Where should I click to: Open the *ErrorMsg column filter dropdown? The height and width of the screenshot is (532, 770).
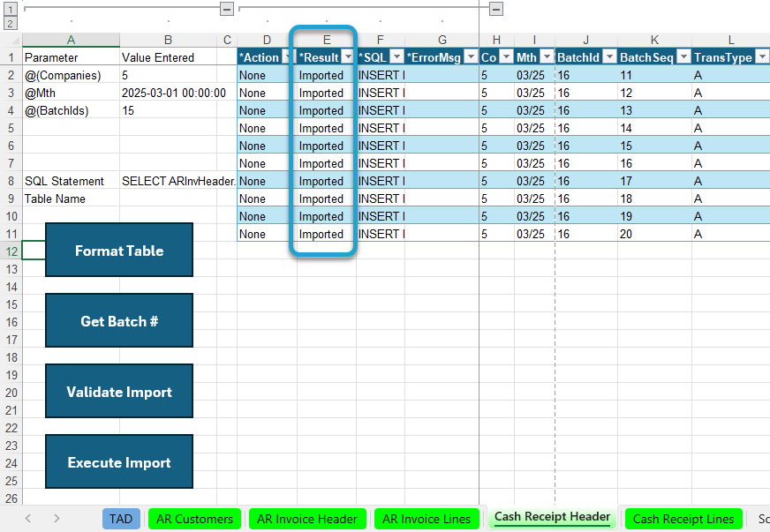pos(471,57)
